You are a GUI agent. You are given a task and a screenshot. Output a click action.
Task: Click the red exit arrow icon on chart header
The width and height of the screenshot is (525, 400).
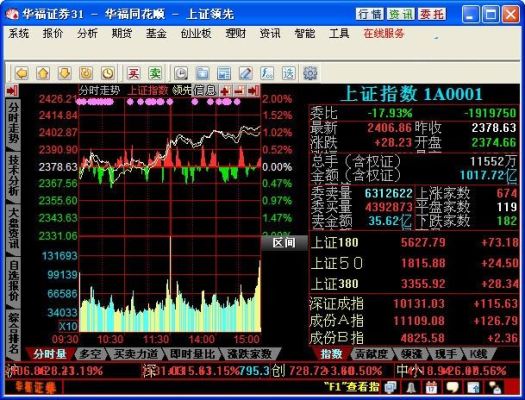pos(253,91)
